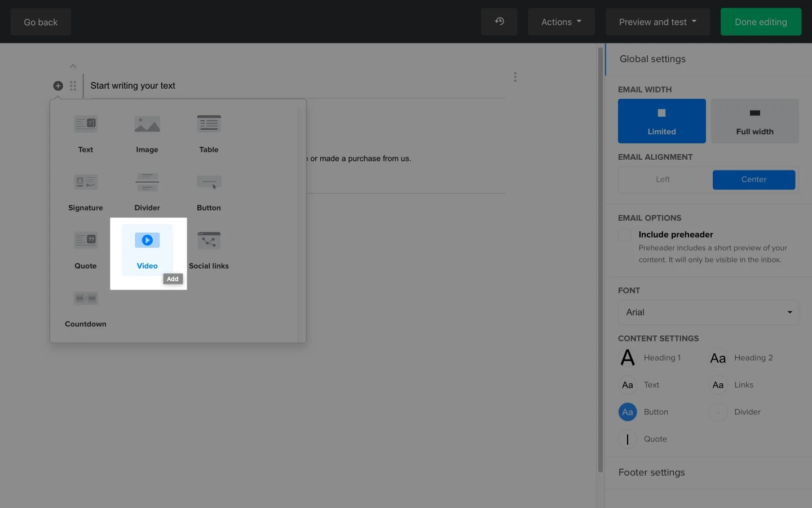
Task: Choose the Signature block icon
Action: click(x=86, y=182)
